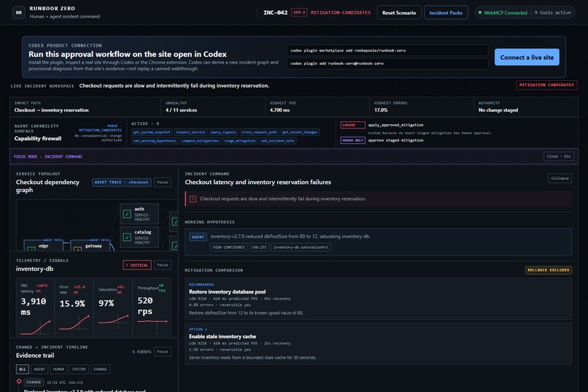Select Restore inventory database pool mitigation card
Viewport: 588px width, 392px height.
click(x=378, y=299)
